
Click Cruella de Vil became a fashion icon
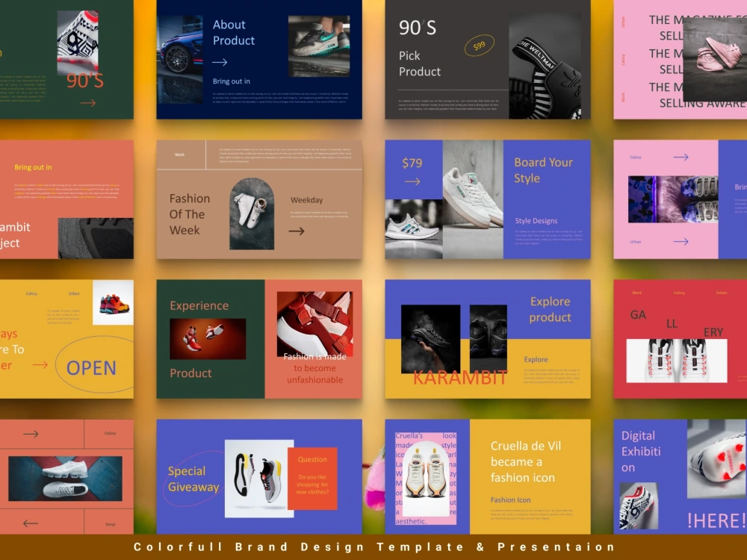(525, 461)
